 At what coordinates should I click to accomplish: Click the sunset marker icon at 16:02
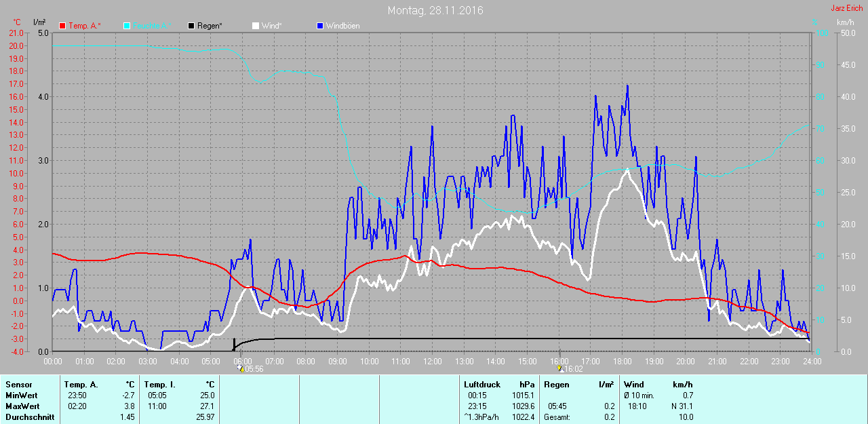point(559,368)
